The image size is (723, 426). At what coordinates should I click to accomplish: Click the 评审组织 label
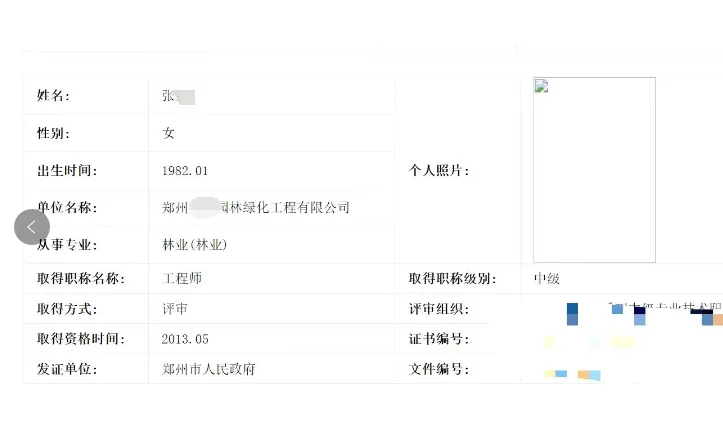(439, 309)
